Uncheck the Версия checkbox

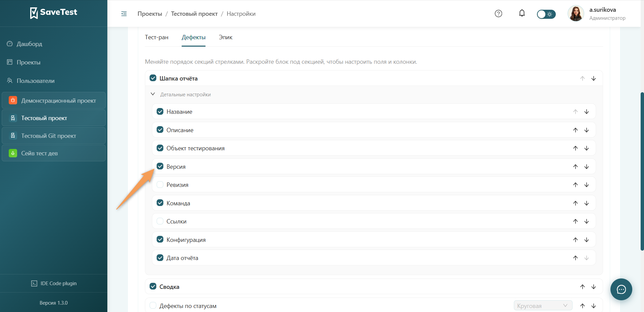pos(160,166)
